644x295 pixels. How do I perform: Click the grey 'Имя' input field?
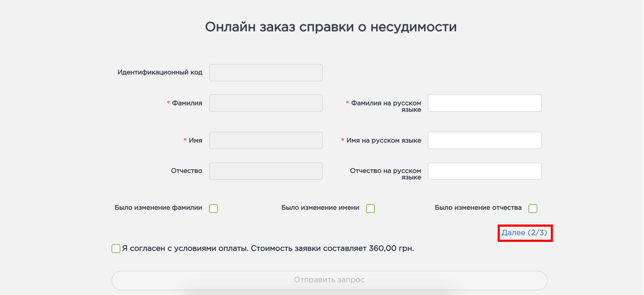(266, 140)
